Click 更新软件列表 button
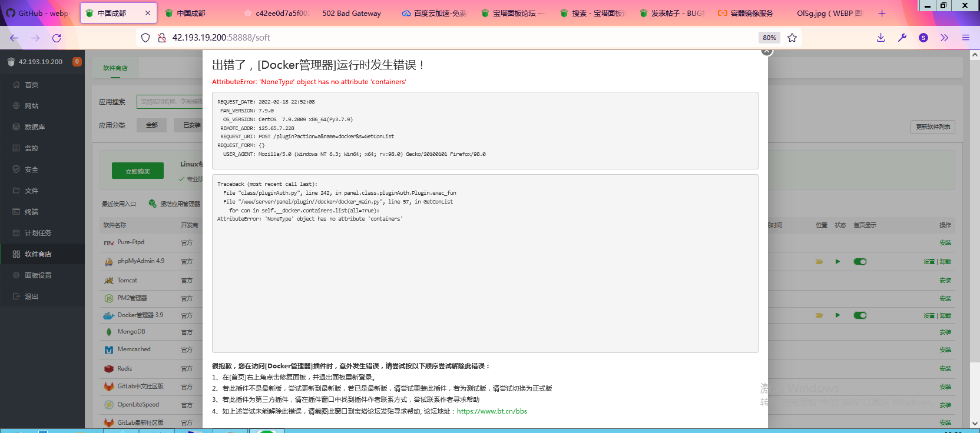This screenshot has width=980, height=433. (x=933, y=127)
